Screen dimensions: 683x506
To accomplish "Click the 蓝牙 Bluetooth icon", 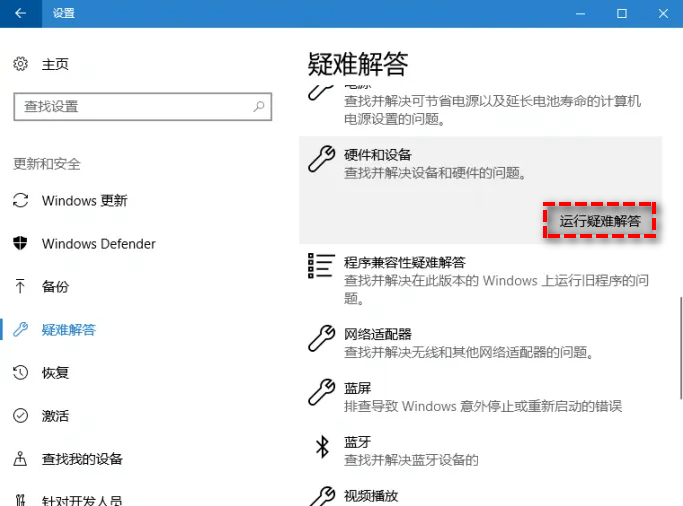I will pyautogui.click(x=322, y=446).
